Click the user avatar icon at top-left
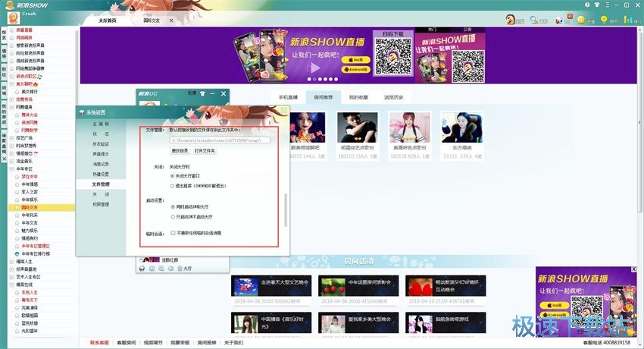 pos(14,17)
